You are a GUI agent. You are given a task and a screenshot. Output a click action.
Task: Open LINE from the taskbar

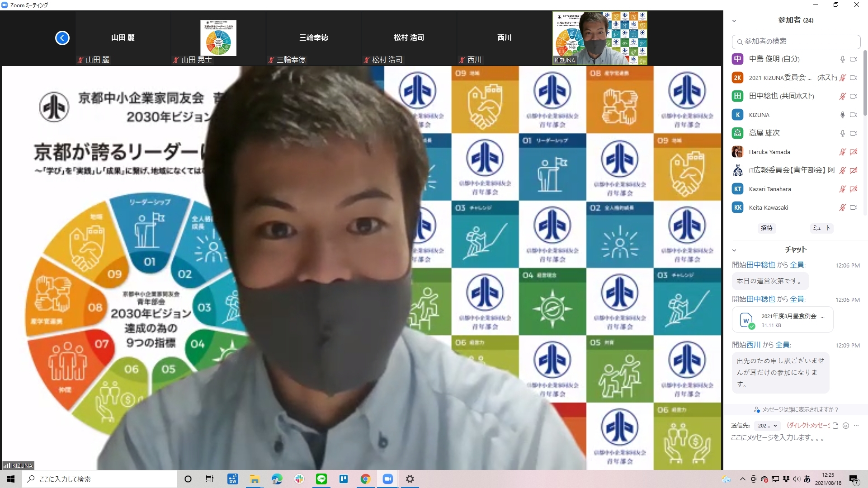click(321, 479)
